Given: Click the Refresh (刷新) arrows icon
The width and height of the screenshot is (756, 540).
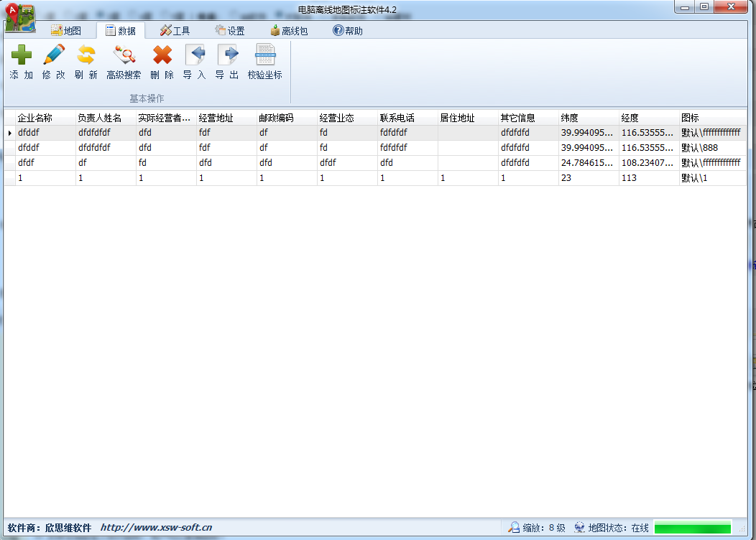Looking at the screenshot, I should point(86,55).
